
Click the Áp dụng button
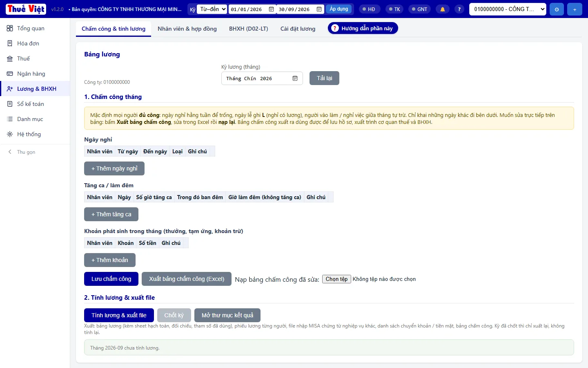[x=339, y=9]
